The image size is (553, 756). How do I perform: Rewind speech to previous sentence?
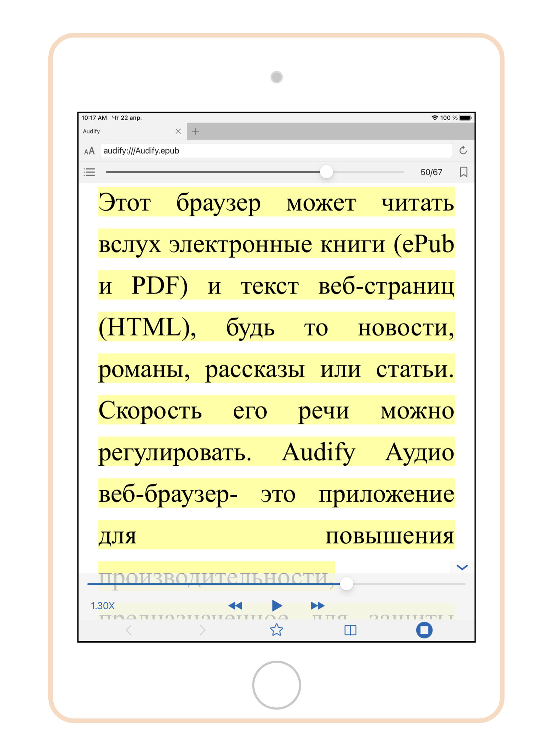pyautogui.click(x=235, y=605)
